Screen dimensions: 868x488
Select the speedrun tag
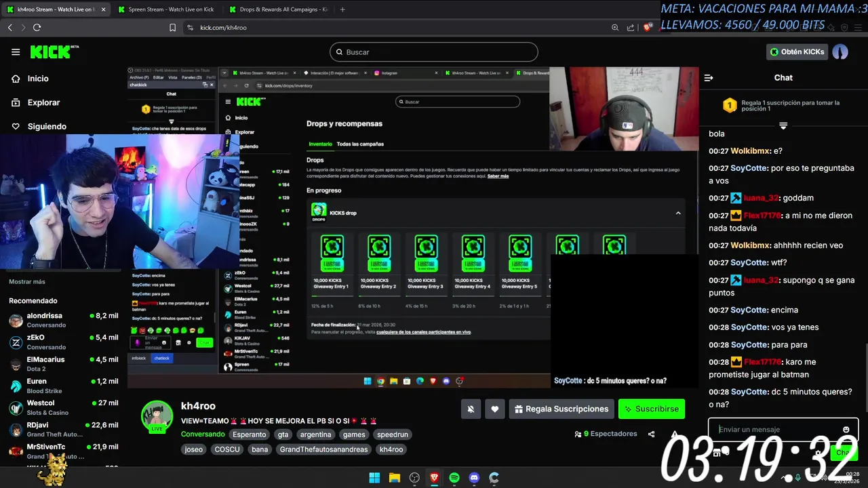pos(393,434)
